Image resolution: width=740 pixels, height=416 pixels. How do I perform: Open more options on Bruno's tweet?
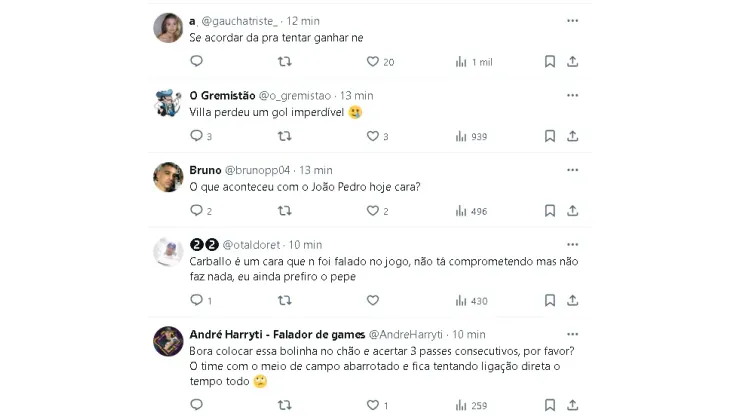tap(572, 170)
